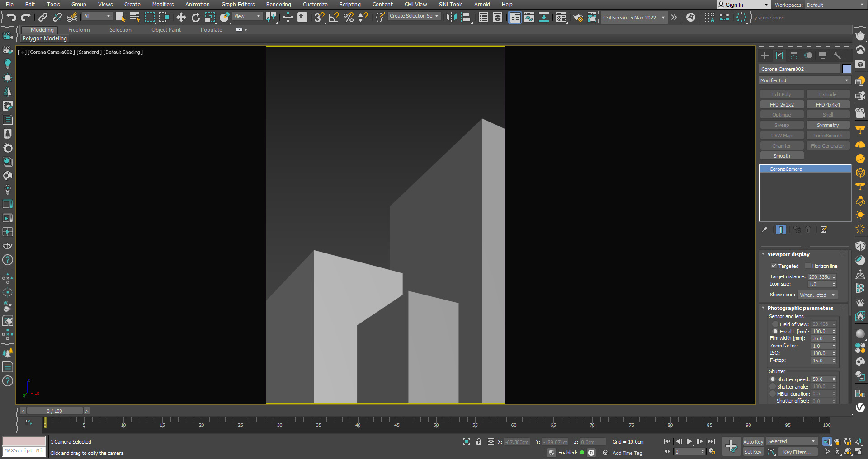Enable the Horizon line checkbox
Screen dimensions: 868x459
(807, 266)
